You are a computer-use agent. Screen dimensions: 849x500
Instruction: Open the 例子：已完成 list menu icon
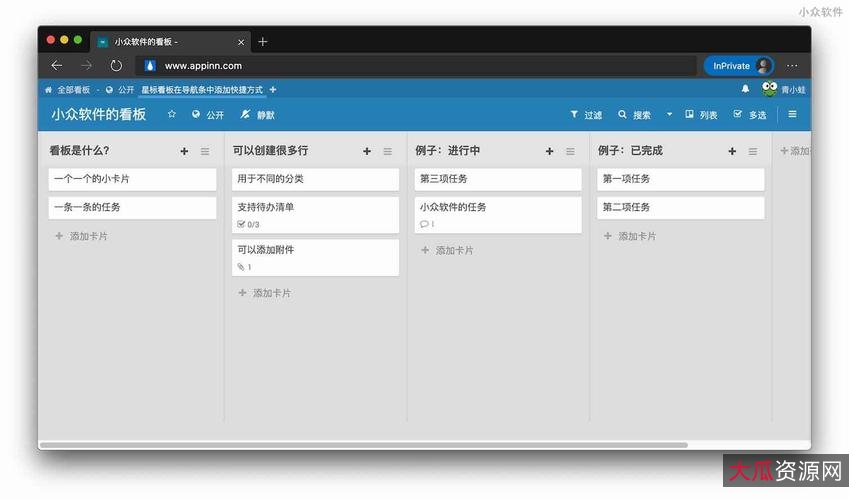753,152
